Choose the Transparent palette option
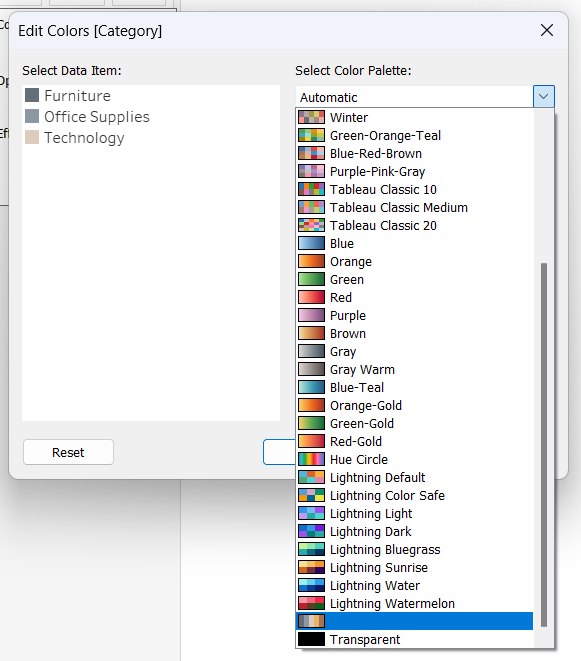 [x=414, y=640]
